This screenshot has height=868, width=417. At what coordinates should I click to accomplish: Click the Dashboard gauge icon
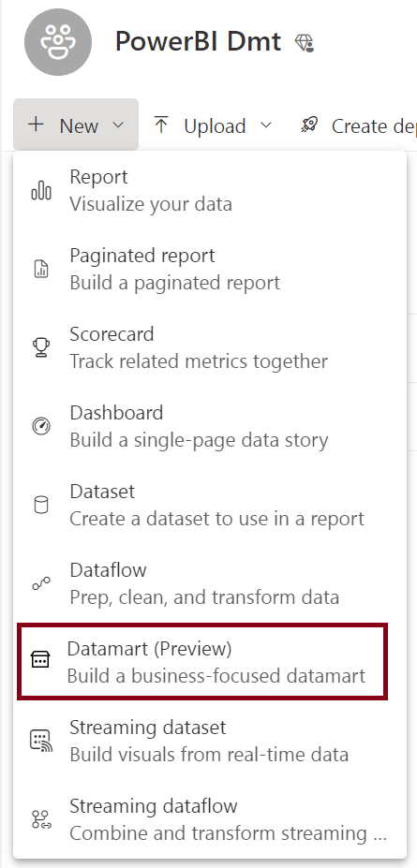coord(41,427)
